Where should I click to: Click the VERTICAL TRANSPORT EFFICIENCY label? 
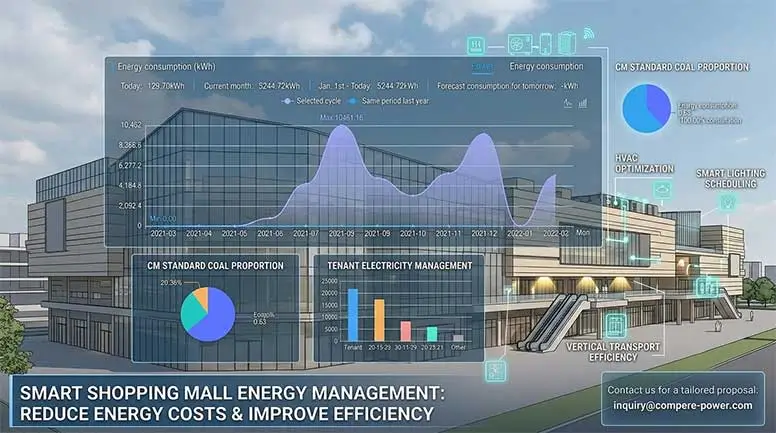(x=613, y=352)
